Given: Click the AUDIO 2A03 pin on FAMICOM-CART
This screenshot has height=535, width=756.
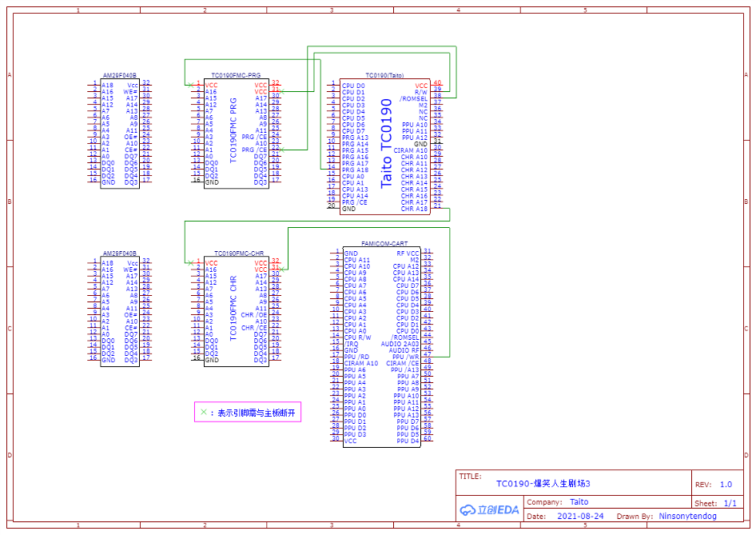Looking at the screenshot, I should 400,344.
